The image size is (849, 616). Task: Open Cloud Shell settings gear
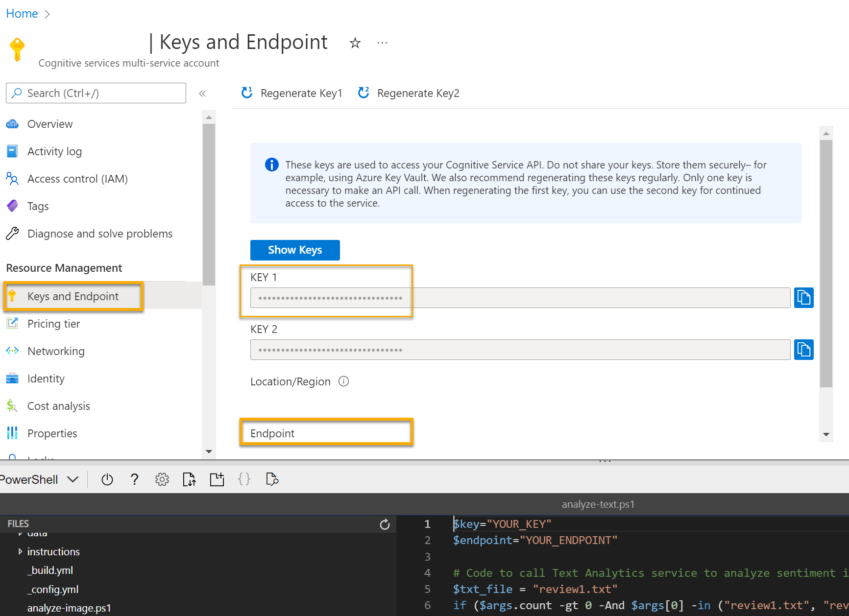162,479
